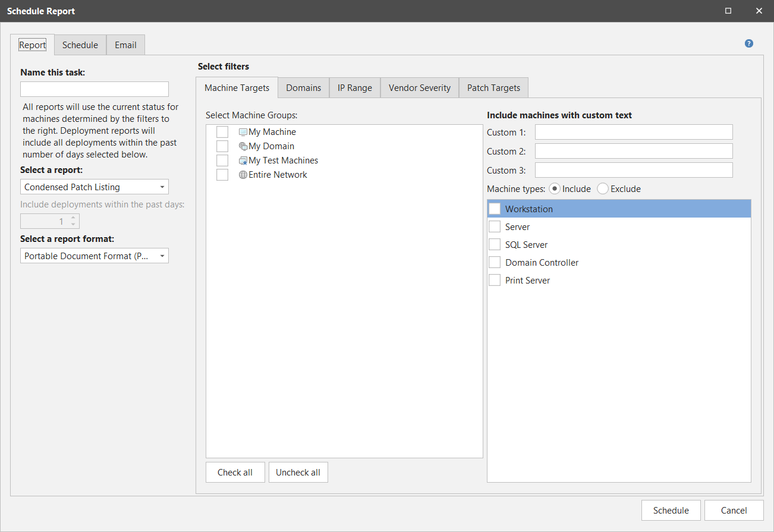Switch to the Report tab
The image size is (774, 532).
tap(33, 45)
